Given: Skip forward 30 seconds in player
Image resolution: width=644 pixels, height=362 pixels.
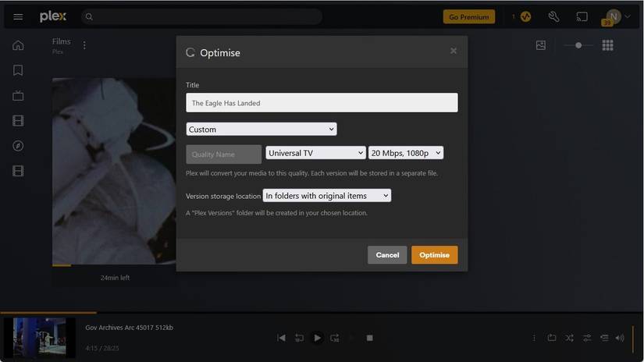Looking at the screenshot, I should coord(335,338).
